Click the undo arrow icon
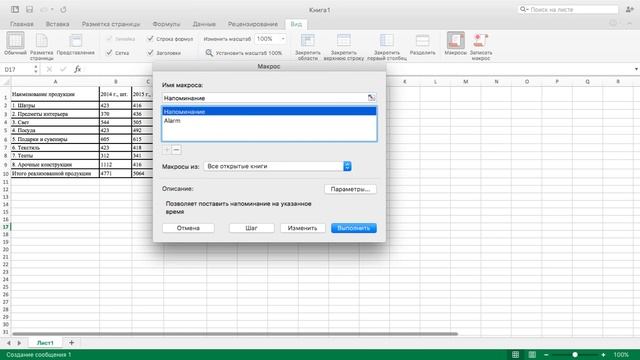Viewport: 640px width, 360px height. tap(44, 9)
